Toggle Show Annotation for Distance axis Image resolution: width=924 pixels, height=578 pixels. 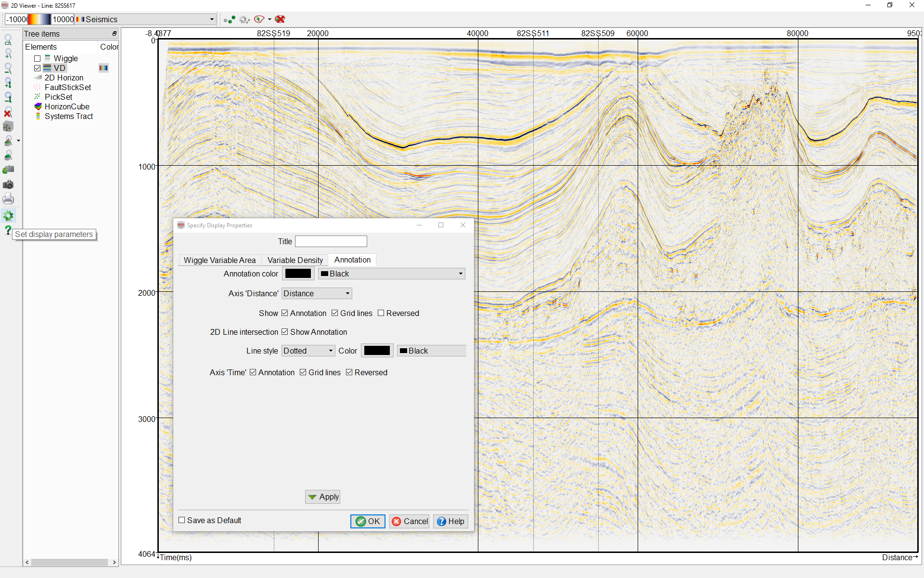coord(285,313)
